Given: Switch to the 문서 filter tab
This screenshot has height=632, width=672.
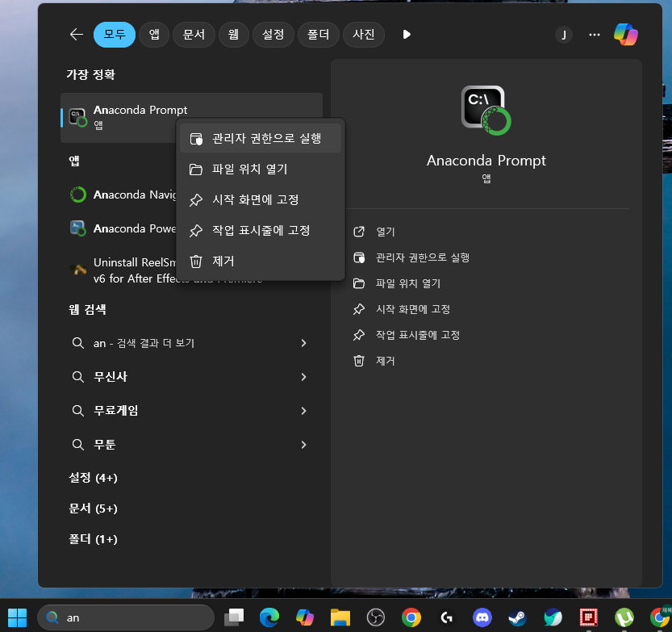Looking at the screenshot, I should [194, 34].
